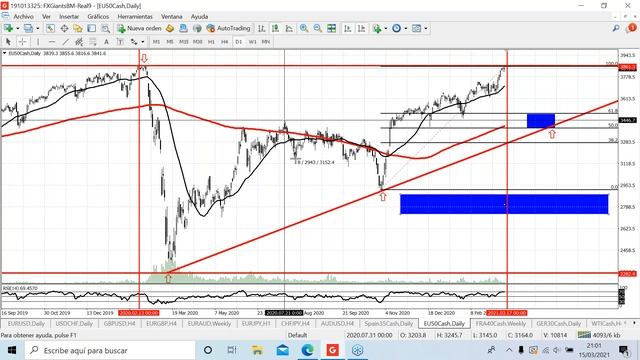The height and width of the screenshot is (360, 640).
Task: Open the Data Window crosshair-target icon
Action: point(64,28)
